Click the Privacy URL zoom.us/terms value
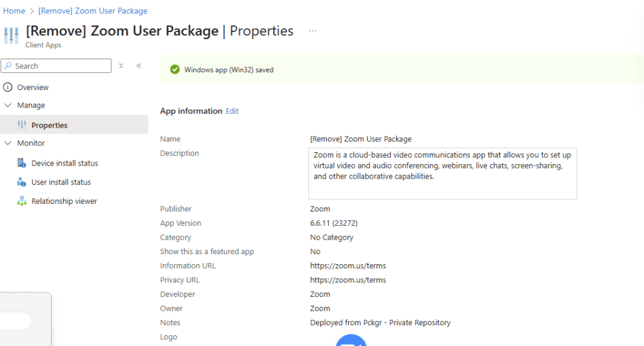 tap(347, 280)
